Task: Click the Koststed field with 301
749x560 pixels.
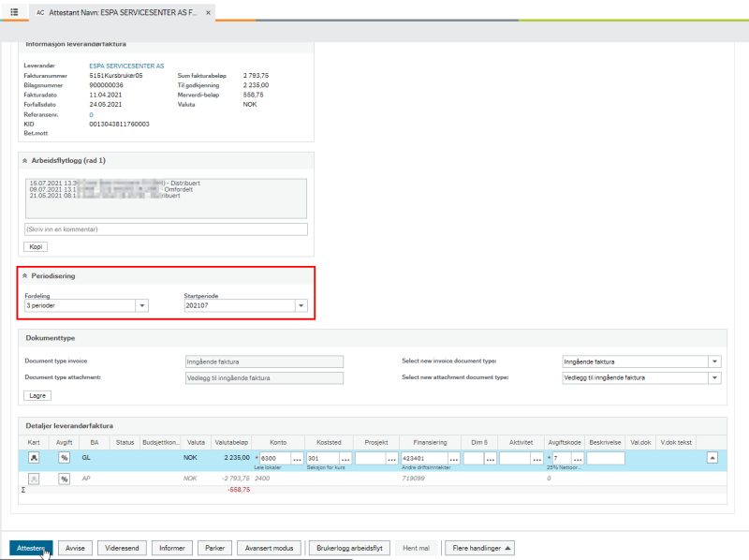Action: [323, 458]
